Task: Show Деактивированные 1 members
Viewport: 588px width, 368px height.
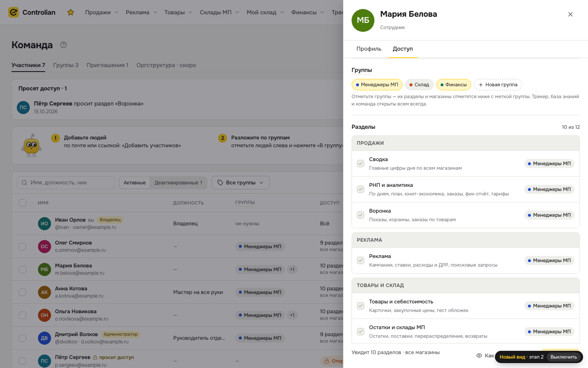Action: click(x=178, y=183)
